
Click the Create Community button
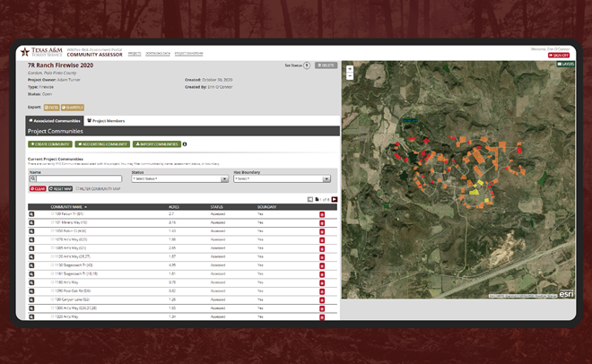[50, 144]
